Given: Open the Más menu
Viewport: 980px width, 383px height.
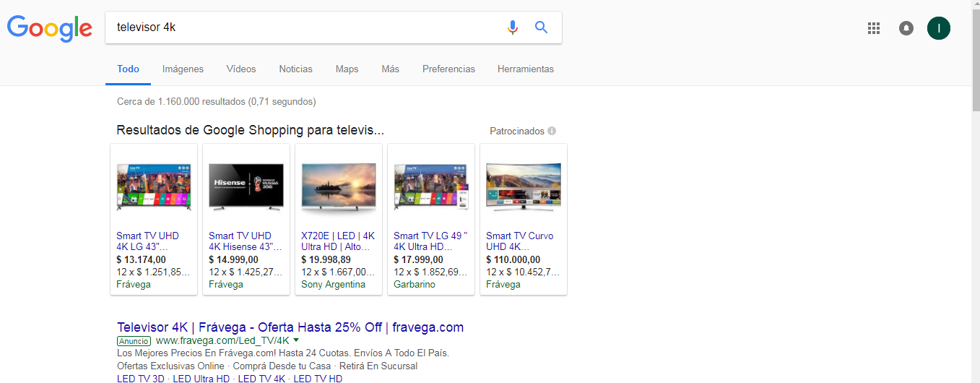Looking at the screenshot, I should tap(390, 69).
